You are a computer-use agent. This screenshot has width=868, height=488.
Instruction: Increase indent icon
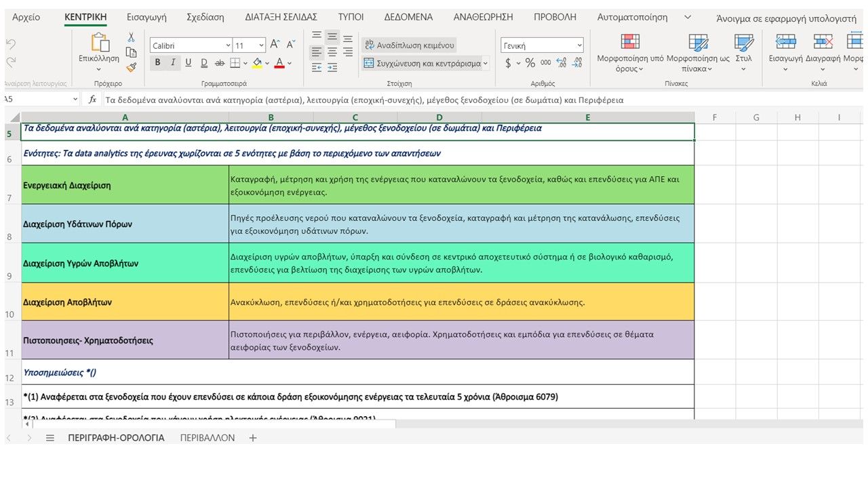tap(332, 67)
